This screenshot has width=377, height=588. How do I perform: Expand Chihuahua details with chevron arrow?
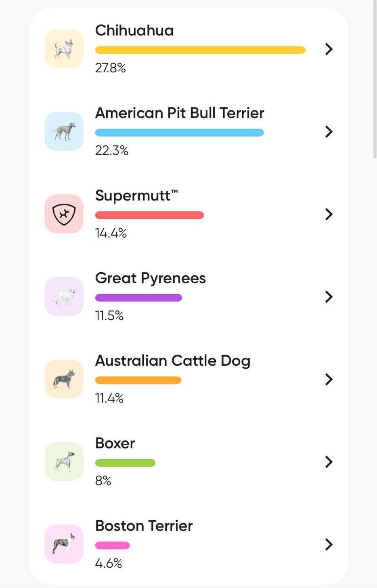coord(329,49)
